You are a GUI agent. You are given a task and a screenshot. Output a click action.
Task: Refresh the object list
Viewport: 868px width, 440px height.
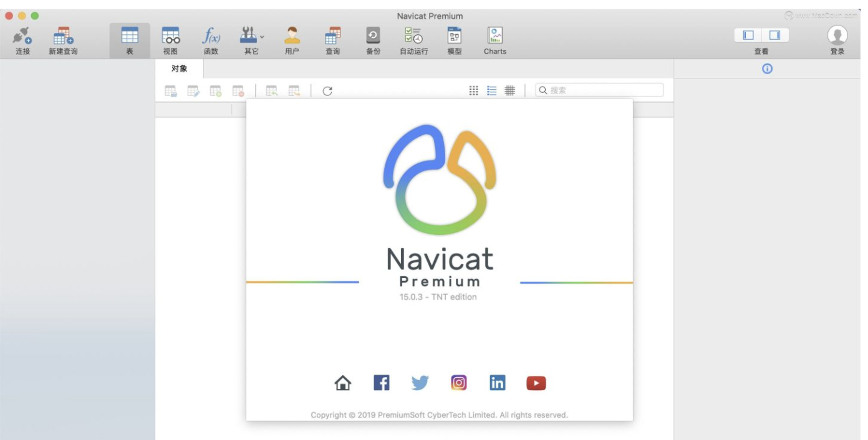[x=327, y=91]
